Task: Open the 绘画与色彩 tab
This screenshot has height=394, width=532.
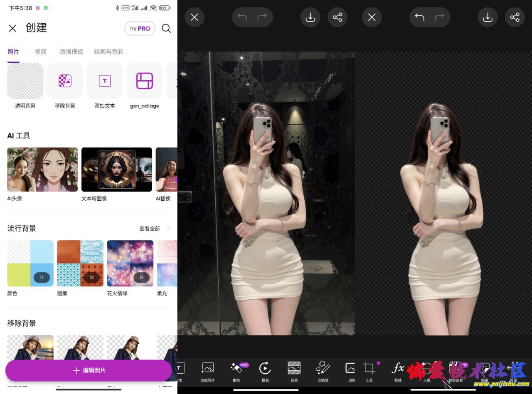Action: click(x=109, y=52)
